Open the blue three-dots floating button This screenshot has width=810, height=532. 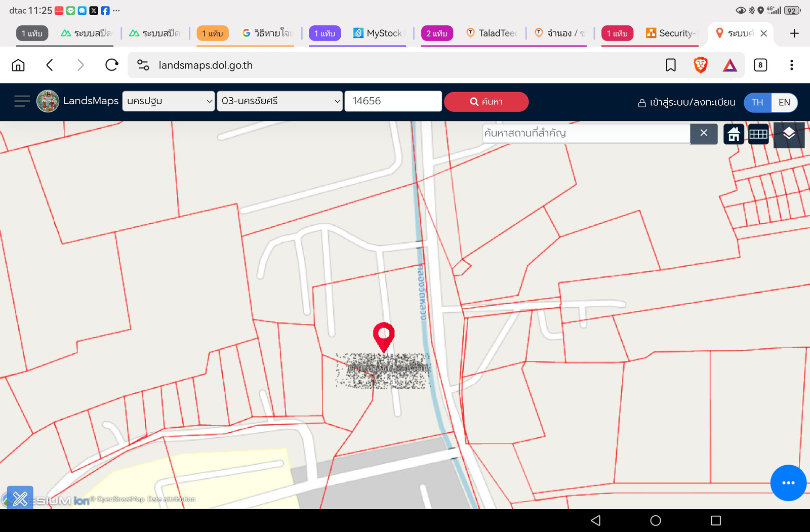tap(788, 483)
